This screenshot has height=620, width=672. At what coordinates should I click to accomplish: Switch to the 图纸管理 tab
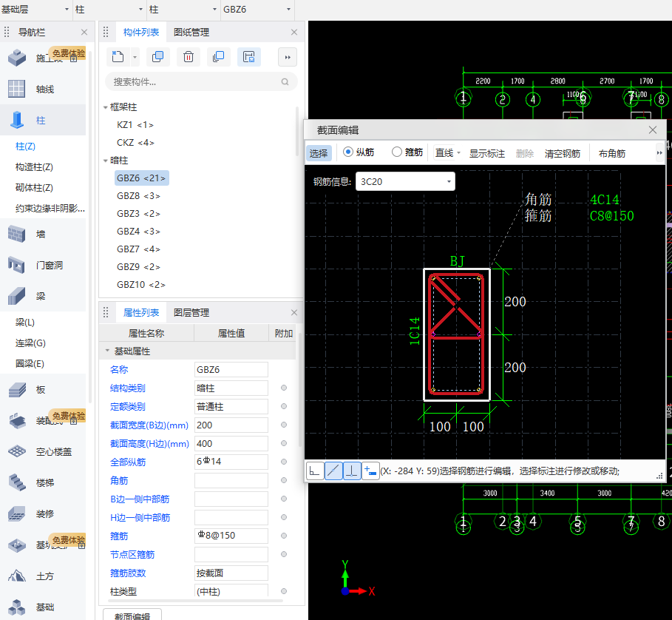(191, 32)
